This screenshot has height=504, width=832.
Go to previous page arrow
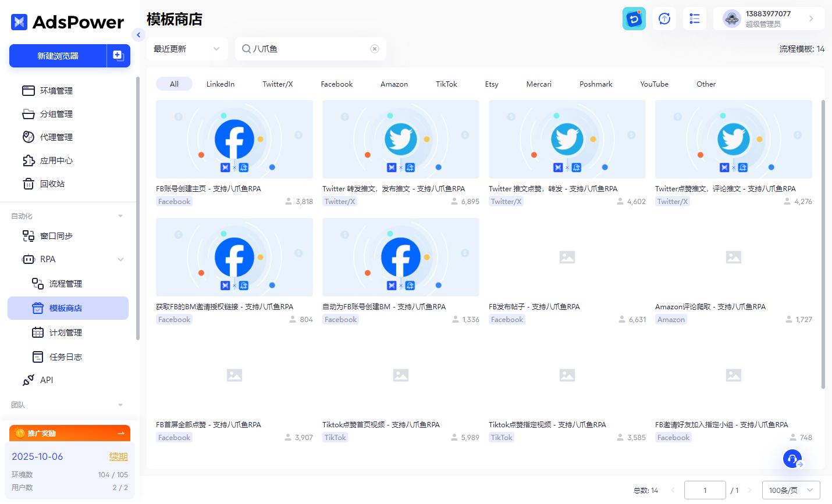coord(673,490)
